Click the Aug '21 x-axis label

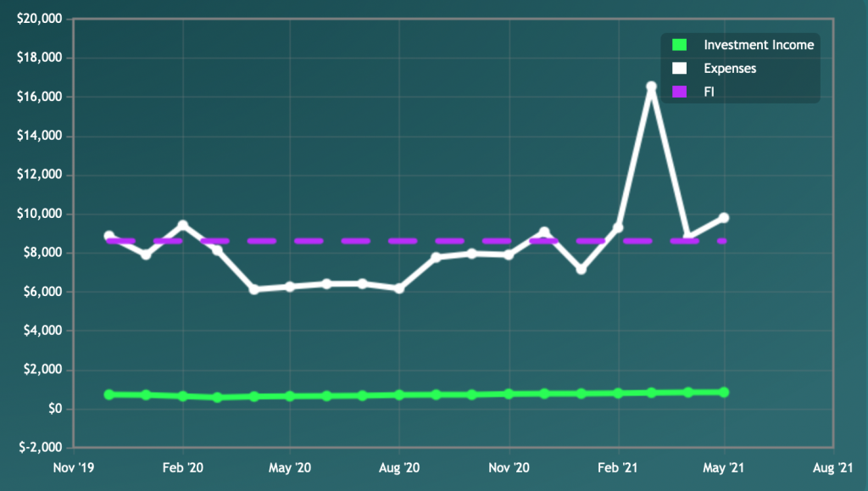tap(832, 467)
